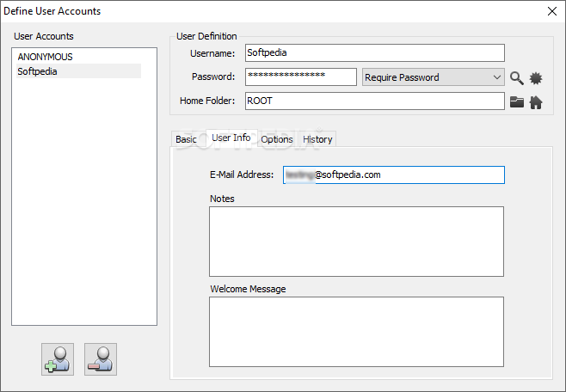
Task: Click the magnifier icon to show the password
Action: [x=517, y=77]
